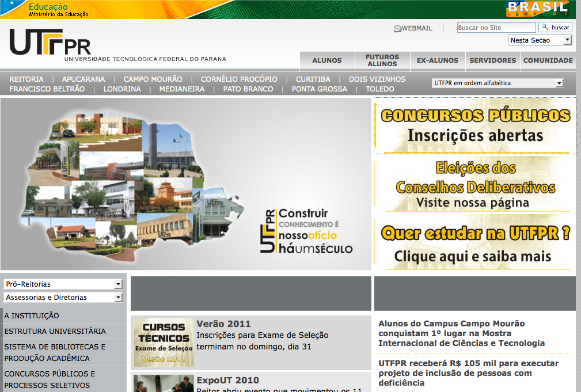Select the COMUNIDADE tab

pyautogui.click(x=548, y=60)
